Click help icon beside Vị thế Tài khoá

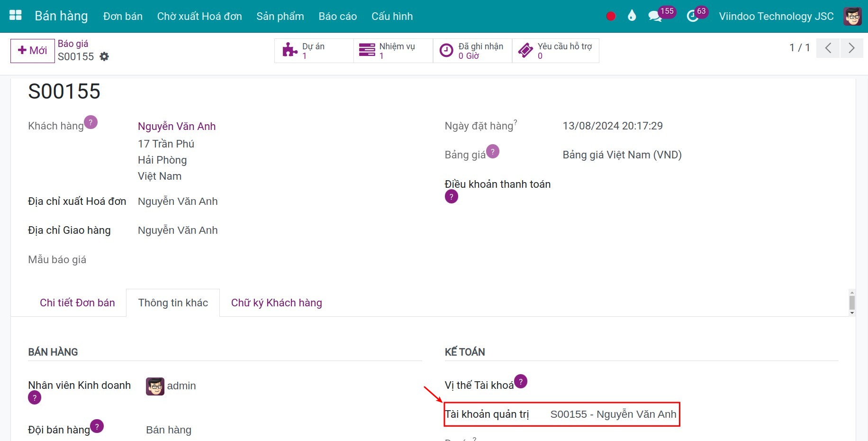pos(520,381)
